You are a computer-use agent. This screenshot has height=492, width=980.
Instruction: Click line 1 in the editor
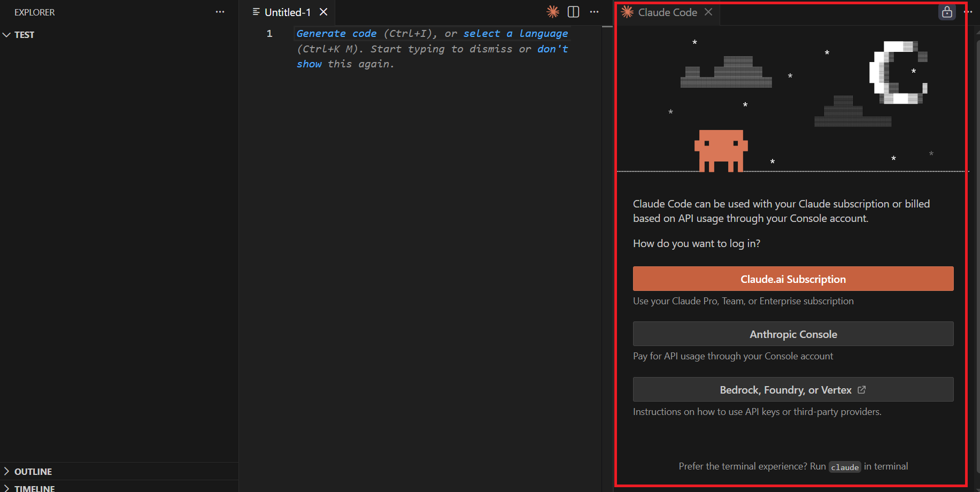click(x=432, y=33)
